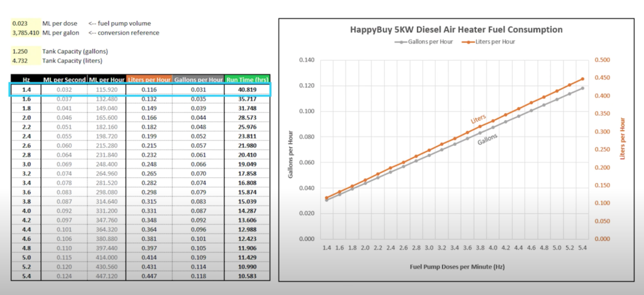Click the green Run Time (hrs) header
644x295 pixels.
coord(247,80)
